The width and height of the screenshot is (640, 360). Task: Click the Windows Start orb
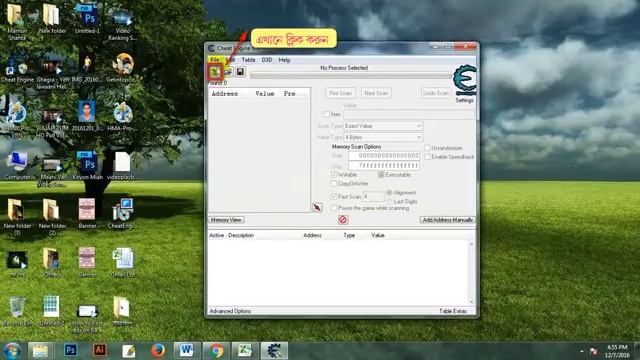pyautogui.click(x=12, y=351)
